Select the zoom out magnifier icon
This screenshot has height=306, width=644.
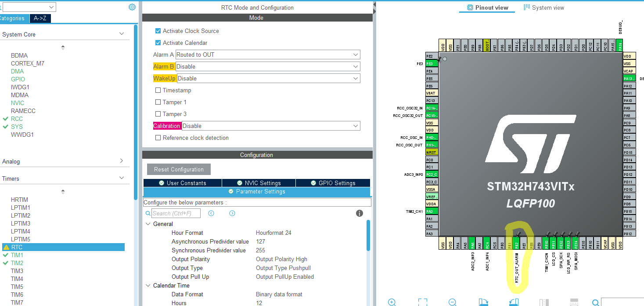click(452, 302)
